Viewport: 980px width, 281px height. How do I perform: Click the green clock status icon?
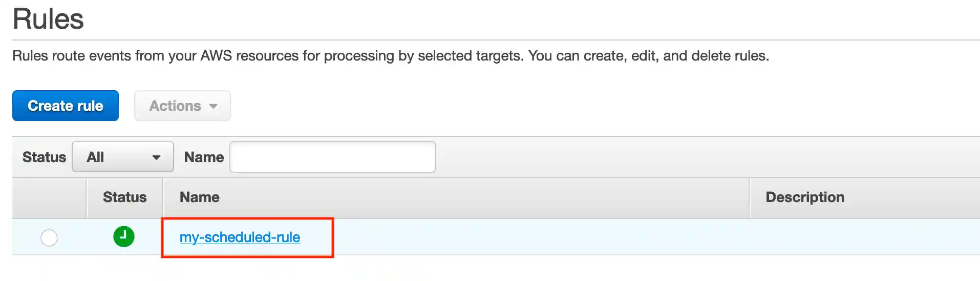point(124,237)
